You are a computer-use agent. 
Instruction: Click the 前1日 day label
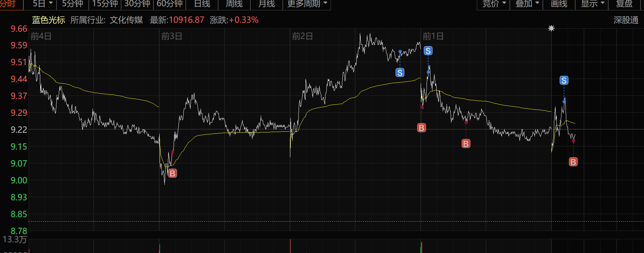tap(433, 36)
